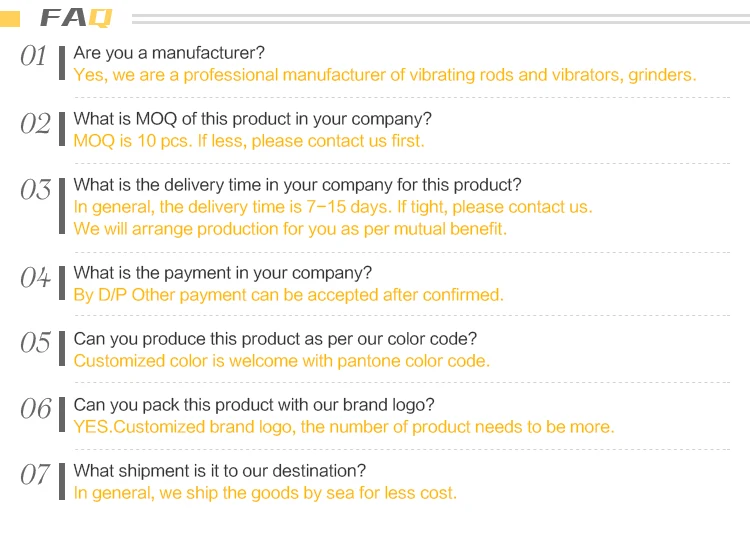Select the shipment destination question

219,471
